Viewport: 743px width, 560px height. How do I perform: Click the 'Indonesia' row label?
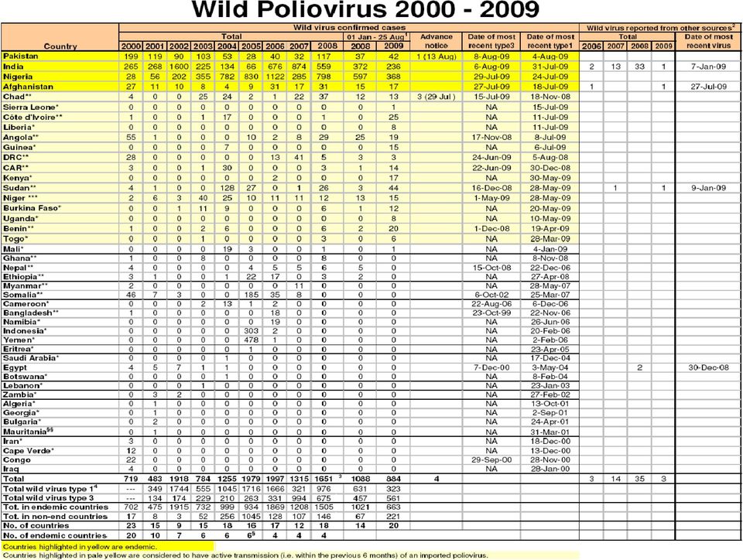(x=25, y=331)
